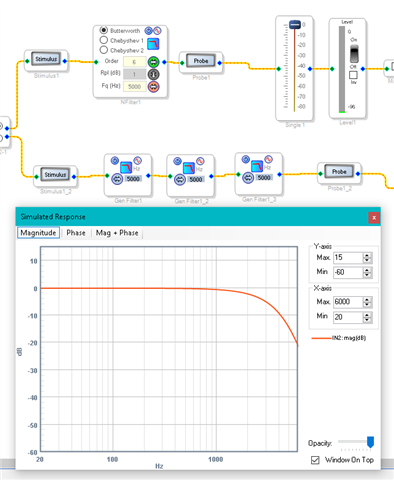Click the Stimulus button in Stimulus1
This screenshot has width=394, height=480.
(x=46, y=59)
